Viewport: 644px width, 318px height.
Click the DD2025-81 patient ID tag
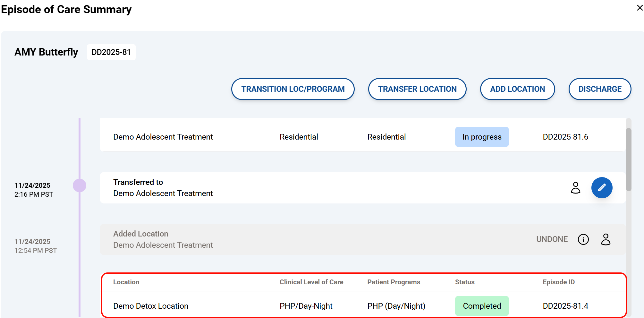pyautogui.click(x=111, y=52)
